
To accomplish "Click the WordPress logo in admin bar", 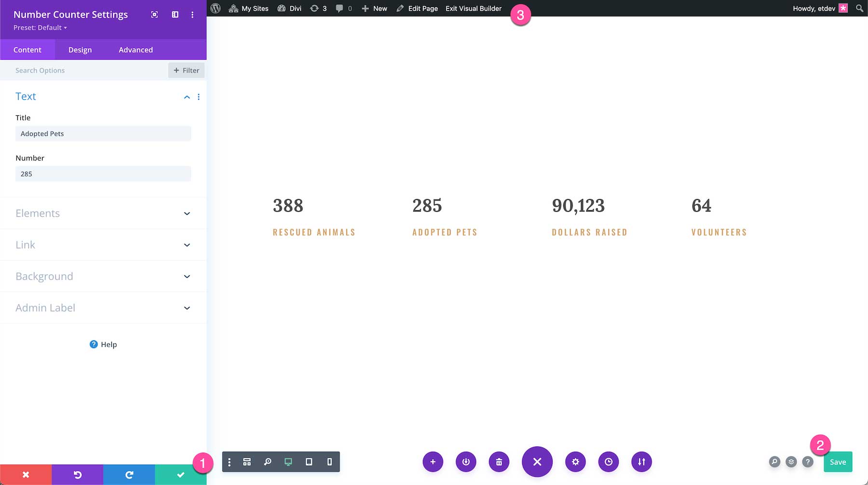I will [x=216, y=8].
